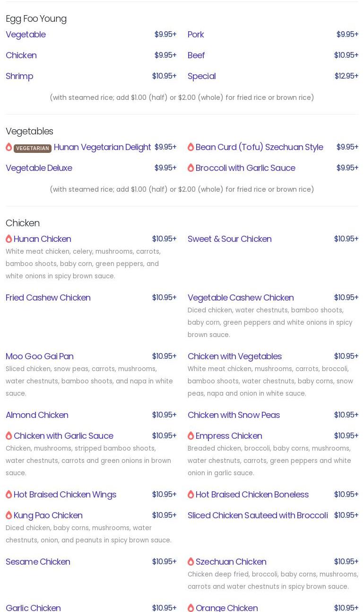Screen dimensions: 364x612
Task: Open the Vegetable Egg Foo Young item
Action: [26, 35]
